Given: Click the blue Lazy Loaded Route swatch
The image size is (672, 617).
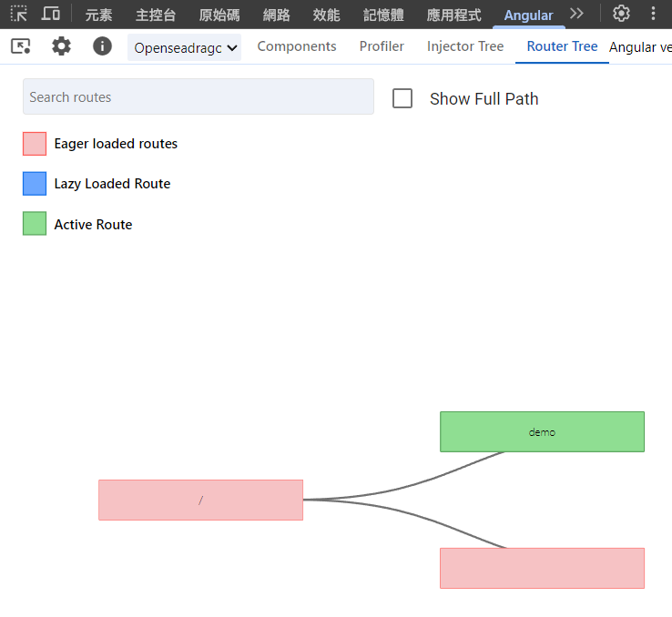Looking at the screenshot, I should tap(35, 184).
